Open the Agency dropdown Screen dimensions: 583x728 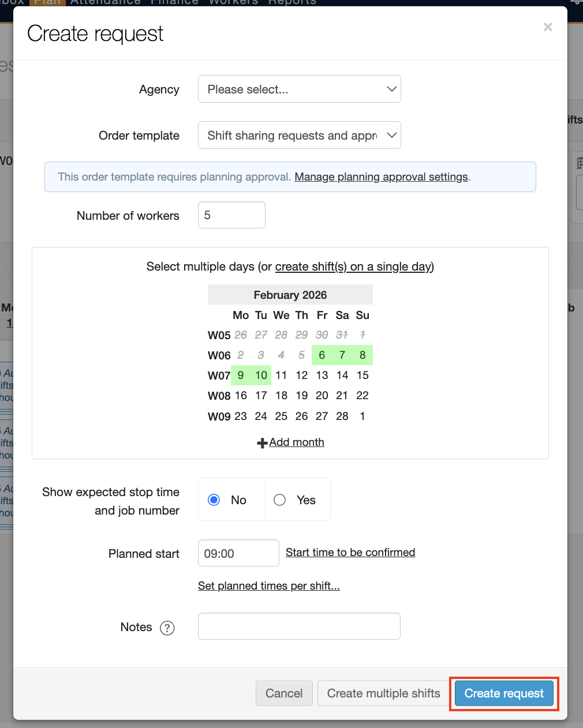(299, 89)
